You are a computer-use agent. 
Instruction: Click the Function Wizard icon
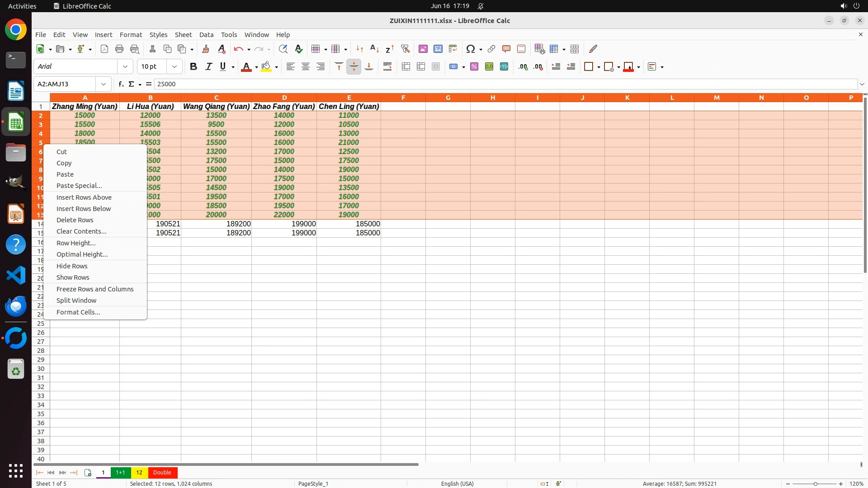pyautogui.click(x=121, y=84)
